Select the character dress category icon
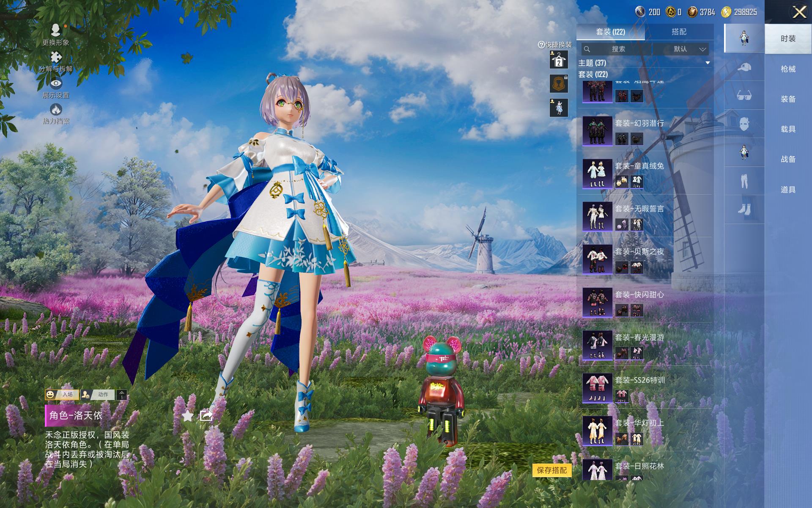Screen dimensions: 812x508 point(744,152)
